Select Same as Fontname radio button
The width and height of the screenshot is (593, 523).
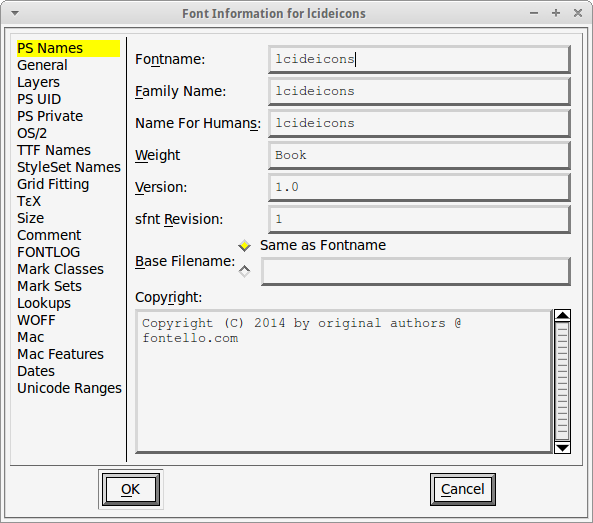[244, 246]
